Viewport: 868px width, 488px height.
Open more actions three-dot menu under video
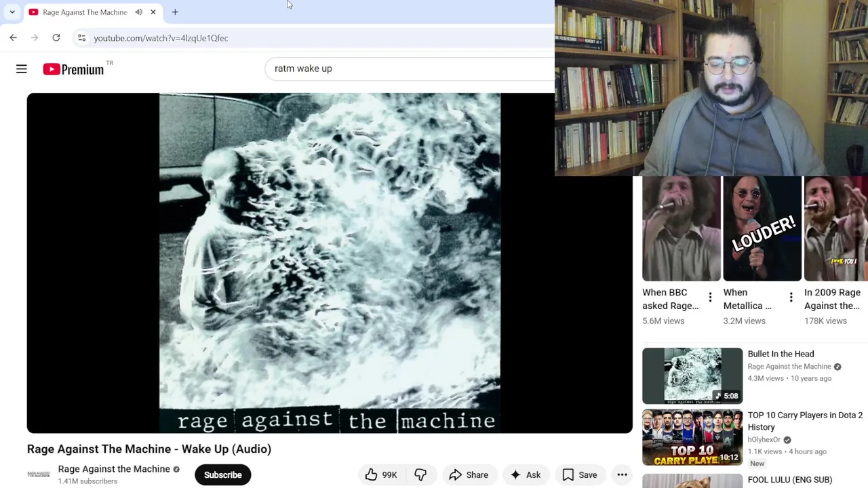[622, 474]
